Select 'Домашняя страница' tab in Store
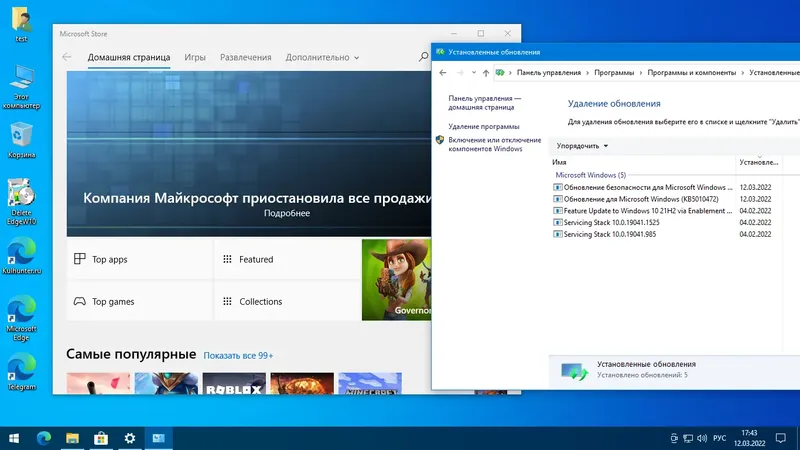Image resolution: width=800 pixels, height=450 pixels. coord(129,57)
